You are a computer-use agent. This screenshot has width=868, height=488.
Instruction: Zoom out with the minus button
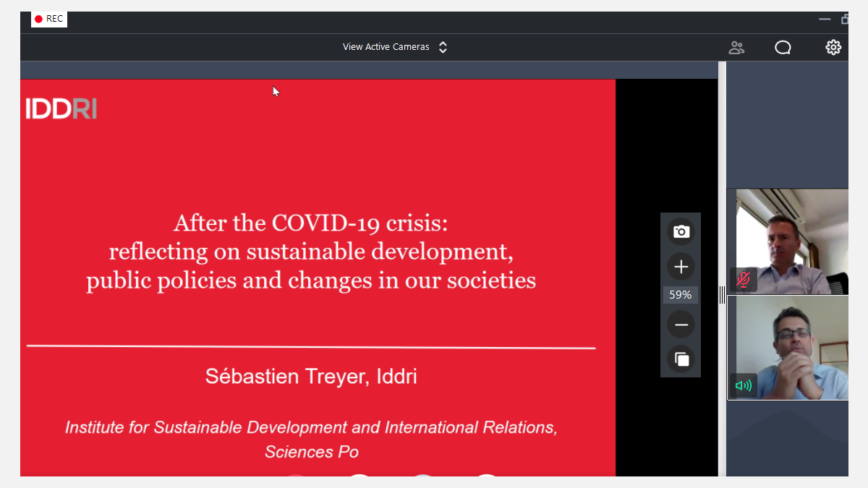681,325
